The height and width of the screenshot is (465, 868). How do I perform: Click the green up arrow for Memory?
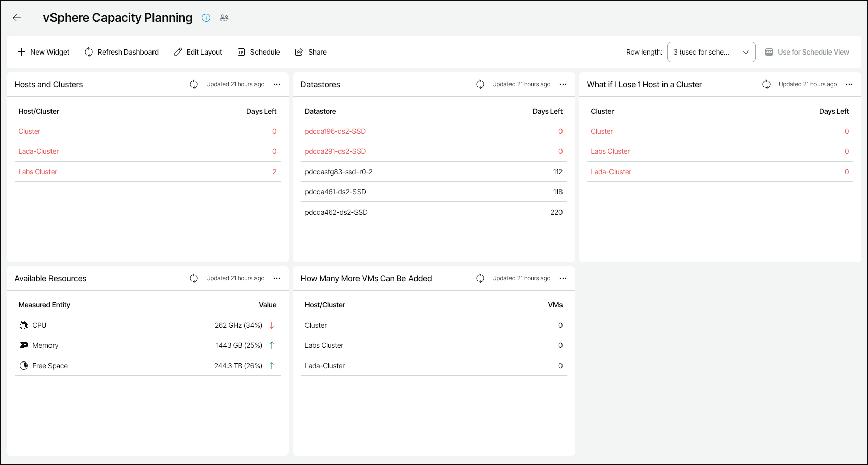click(x=272, y=345)
